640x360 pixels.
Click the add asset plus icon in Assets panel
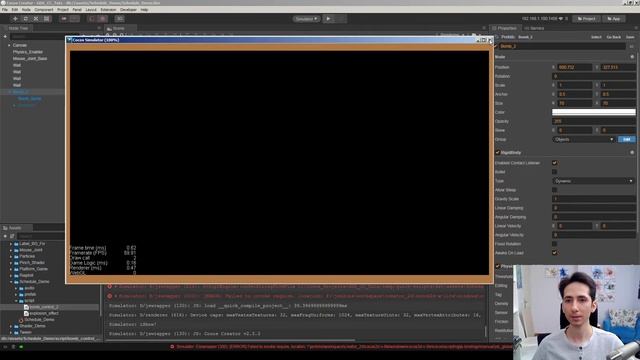coord(5,236)
